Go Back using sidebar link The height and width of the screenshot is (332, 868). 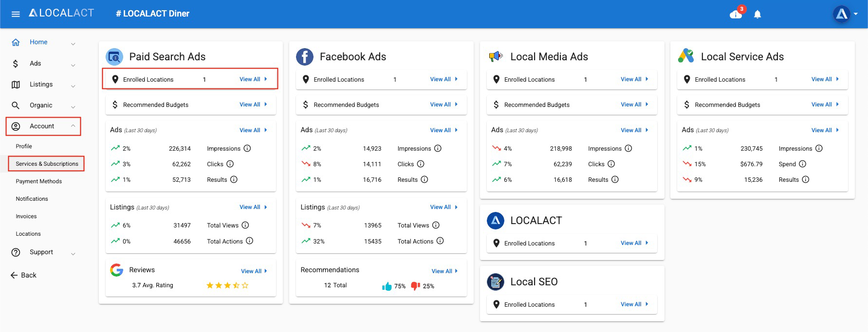pos(24,275)
